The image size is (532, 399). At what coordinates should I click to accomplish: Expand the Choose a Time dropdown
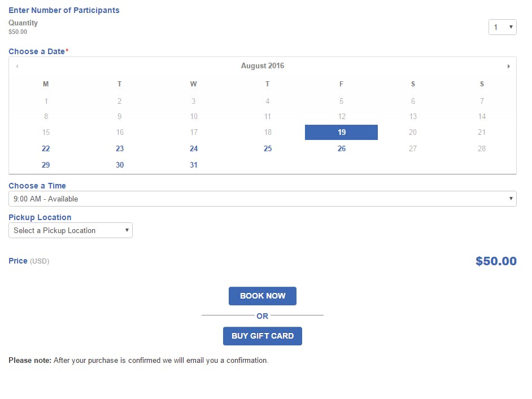click(x=262, y=199)
